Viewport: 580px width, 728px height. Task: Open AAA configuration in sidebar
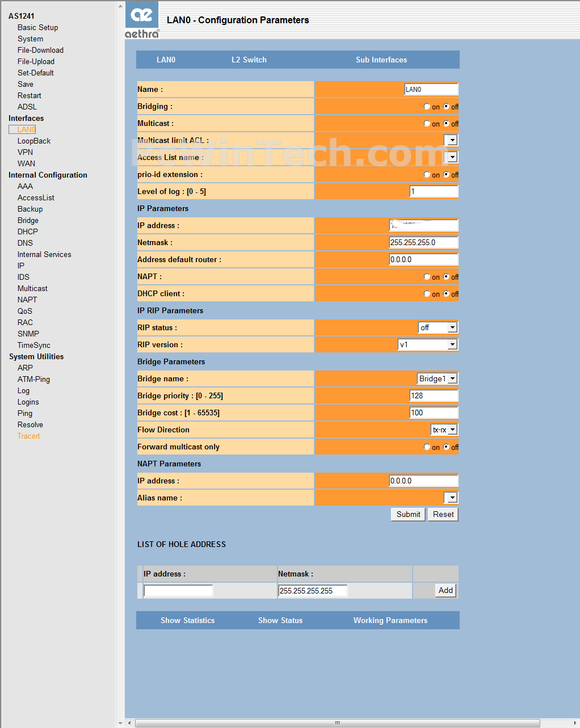[25, 186]
